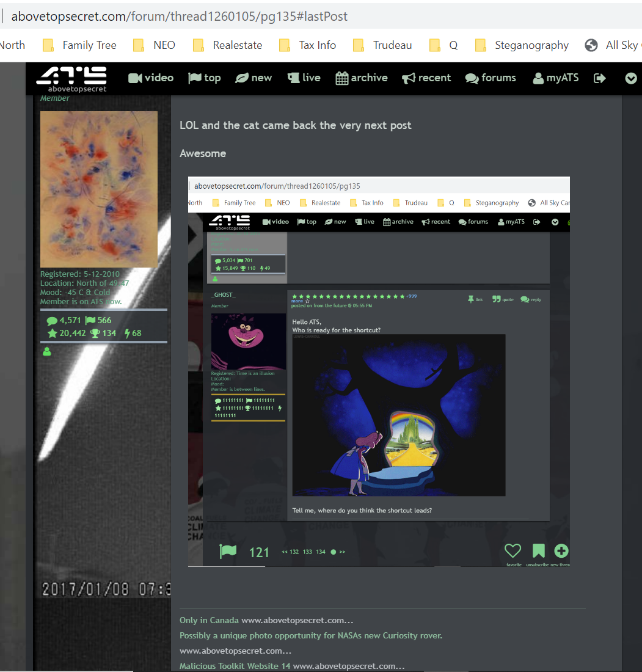Click the browser address bar URL
Screen dimensions: 642x672
[179, 16]
